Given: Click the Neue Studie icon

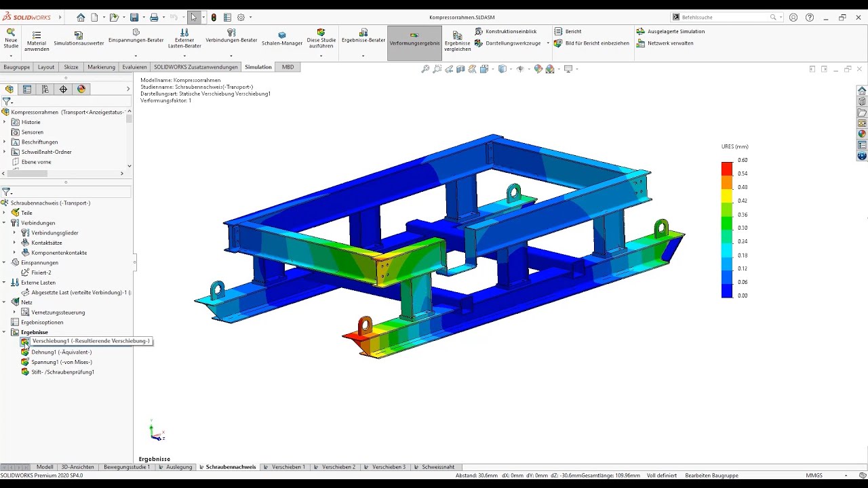Looking at the screenshot, I should pos(11,33).
